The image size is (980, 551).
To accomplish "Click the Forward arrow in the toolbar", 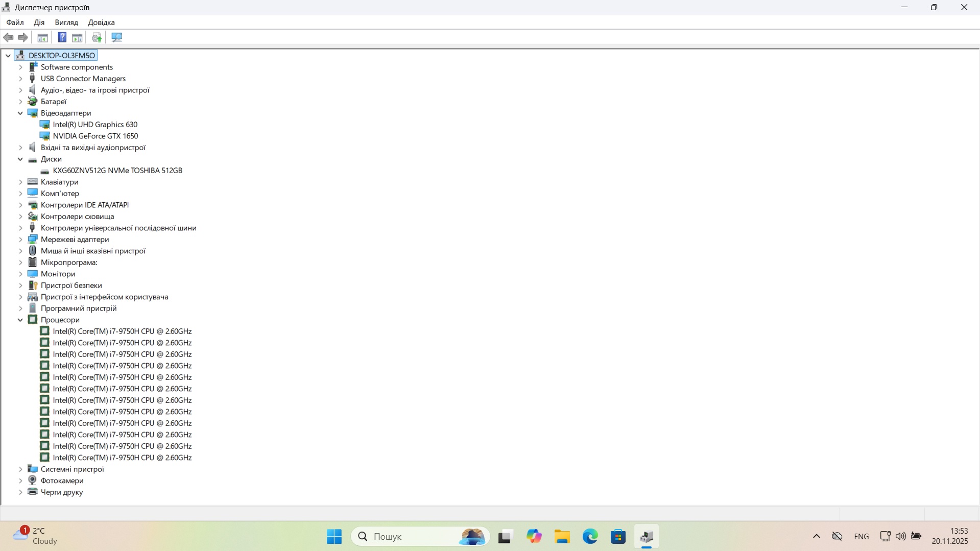I will (23, 37).
